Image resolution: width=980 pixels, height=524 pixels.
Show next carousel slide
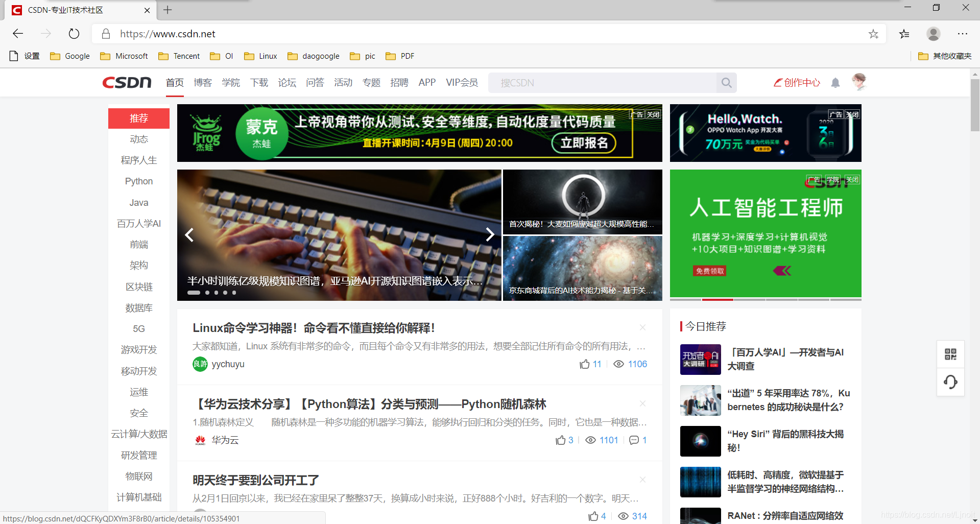click(490, 234)
